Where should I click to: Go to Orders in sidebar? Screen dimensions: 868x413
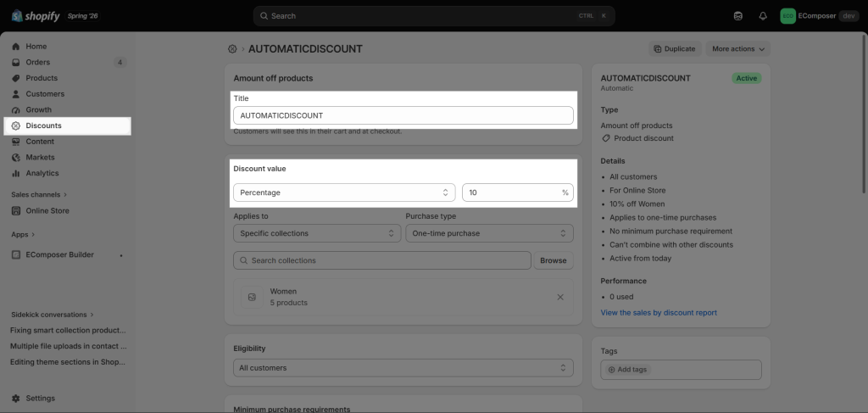(x=37, y=62)
